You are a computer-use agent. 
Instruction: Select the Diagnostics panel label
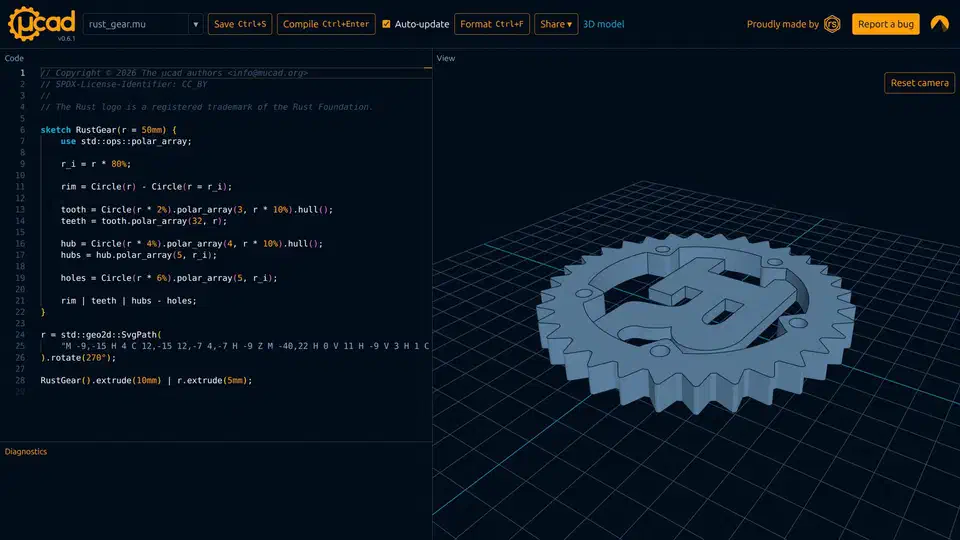tap(26, 451)
